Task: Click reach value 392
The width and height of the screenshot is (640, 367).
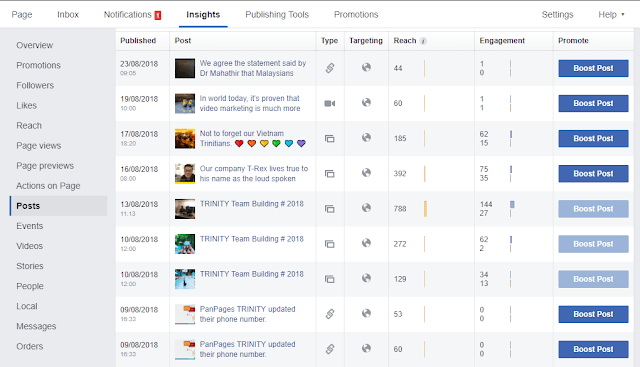Action: [400, 173]
